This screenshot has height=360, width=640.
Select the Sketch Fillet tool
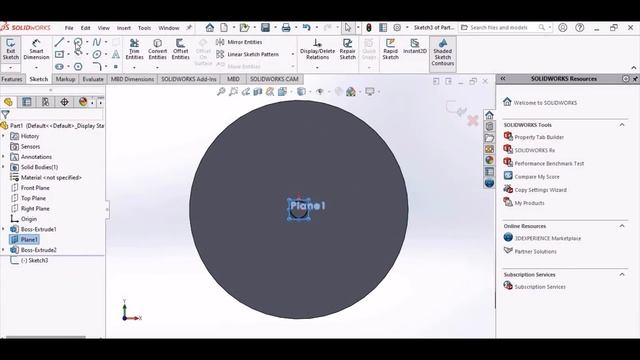tap(97, 67)
